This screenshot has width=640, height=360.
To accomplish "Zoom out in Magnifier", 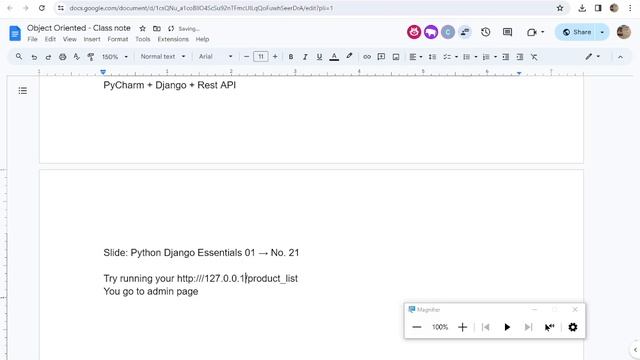I will [x=417, y=327].
